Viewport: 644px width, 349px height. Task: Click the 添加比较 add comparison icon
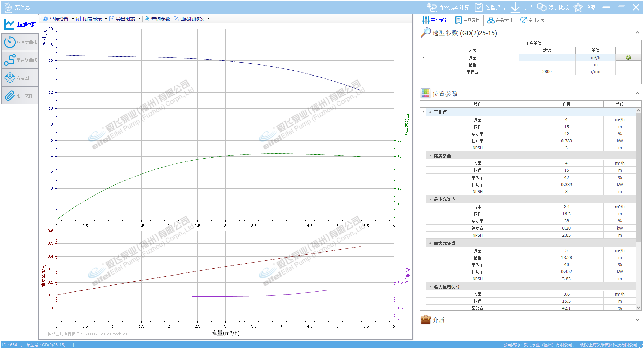[541, 7]
